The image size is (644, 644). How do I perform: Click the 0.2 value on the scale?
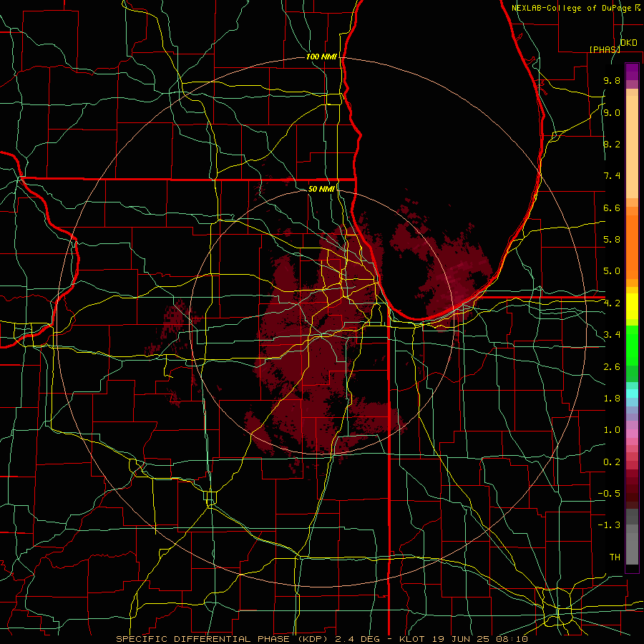point(612,462)
